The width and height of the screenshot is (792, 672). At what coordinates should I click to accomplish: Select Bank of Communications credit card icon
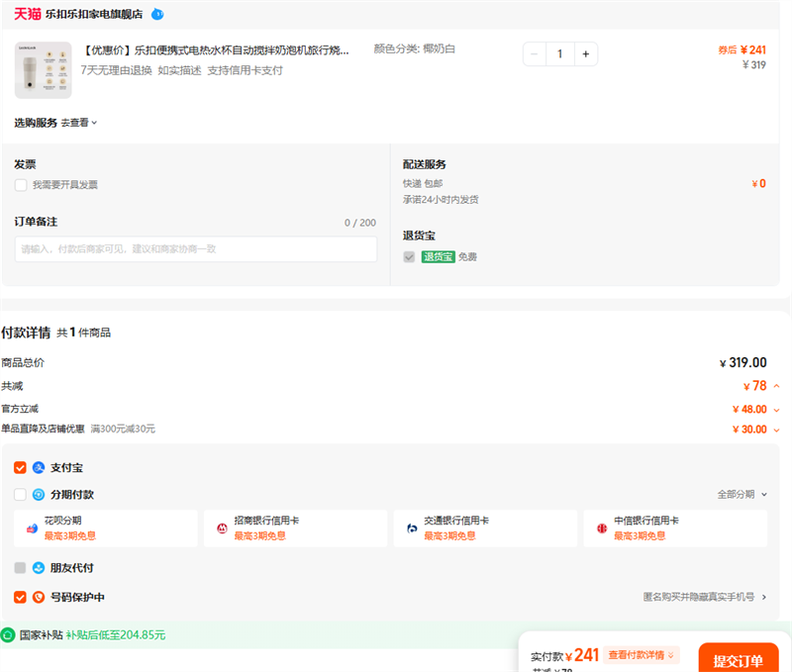(412, 528)
